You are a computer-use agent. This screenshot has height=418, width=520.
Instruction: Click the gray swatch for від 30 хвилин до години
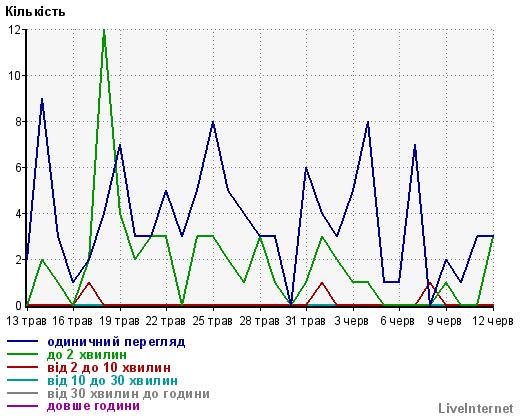point(23,393)
